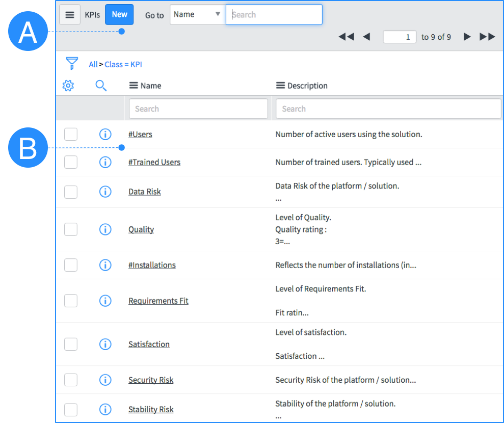Open the Description column options menu

[280, 86]
